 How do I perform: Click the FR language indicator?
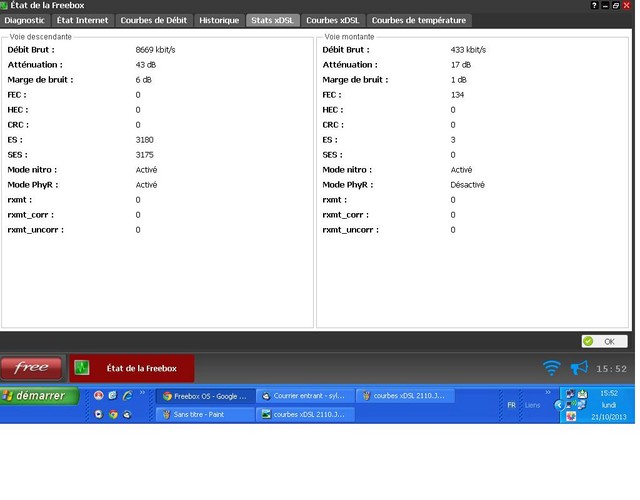(x=511, y=405)
